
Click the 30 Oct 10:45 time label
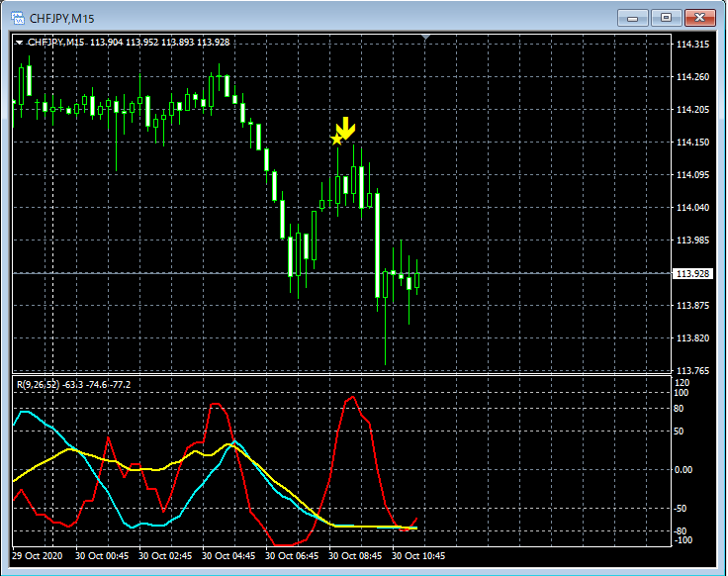(418, 555)
